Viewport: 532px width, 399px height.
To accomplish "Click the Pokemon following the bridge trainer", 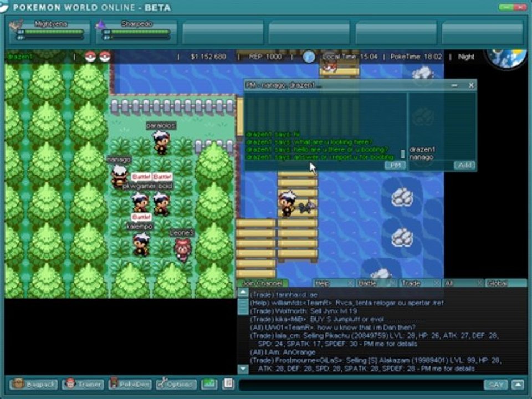I will click(307, 207).
